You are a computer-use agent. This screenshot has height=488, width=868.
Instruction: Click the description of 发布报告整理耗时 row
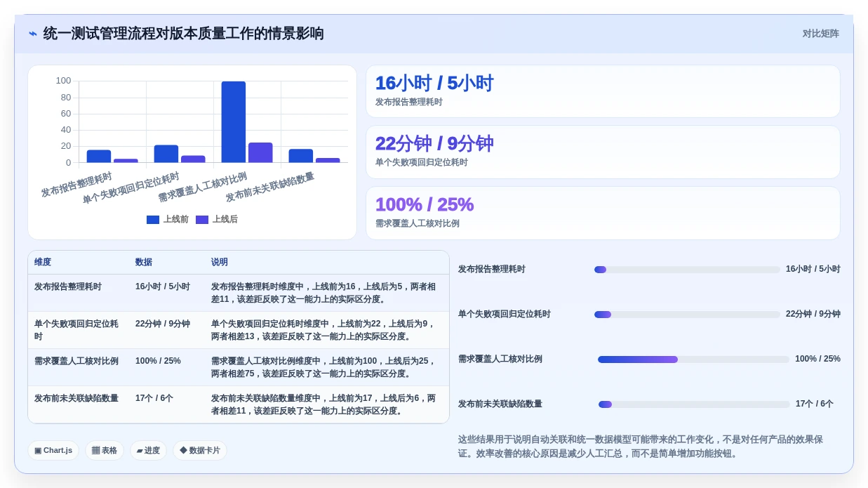tap(323, 294)
